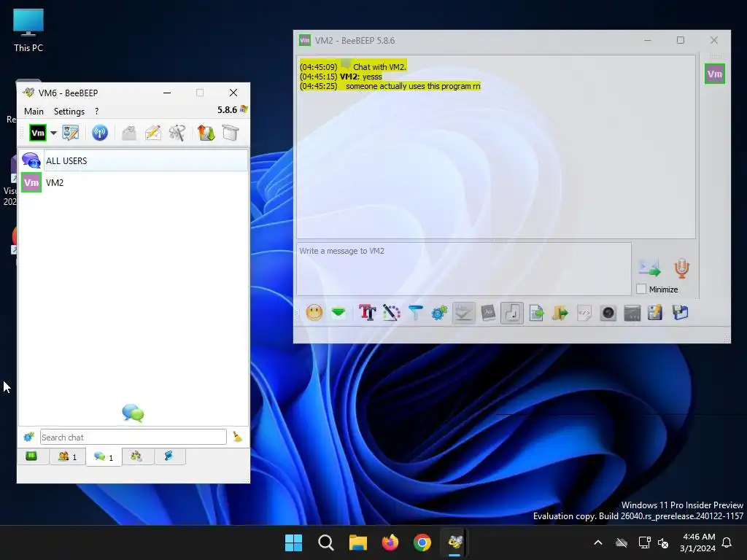Open the status dropdown arrow beside Vm avatar
Viewport: 747px width, 560px height.
(53, 133)
